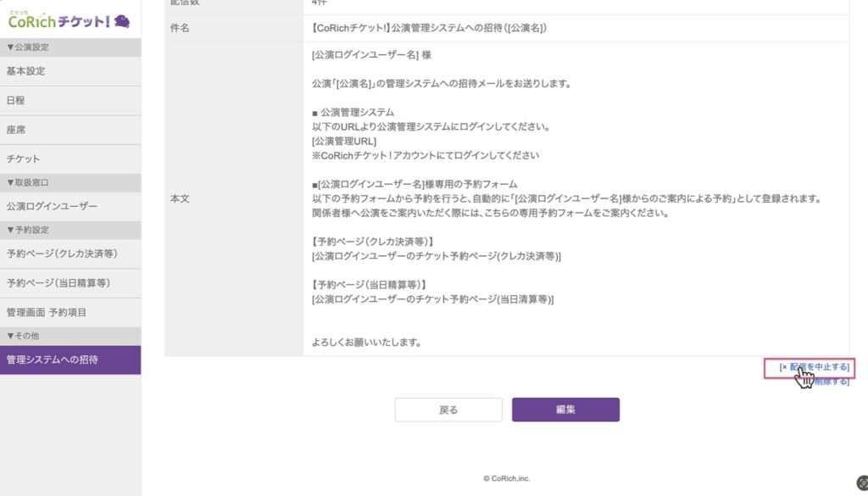Open 公演ログインユーザー page
868x496 pixels.
point(52,206)
